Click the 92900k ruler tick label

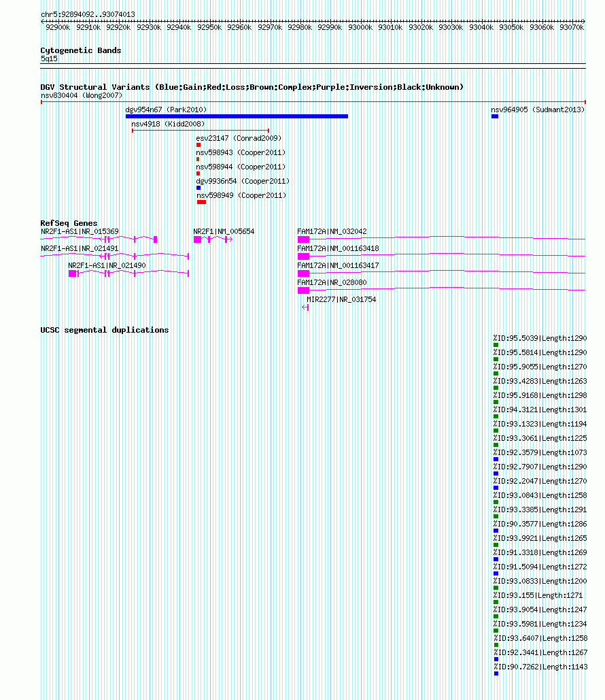58,27
